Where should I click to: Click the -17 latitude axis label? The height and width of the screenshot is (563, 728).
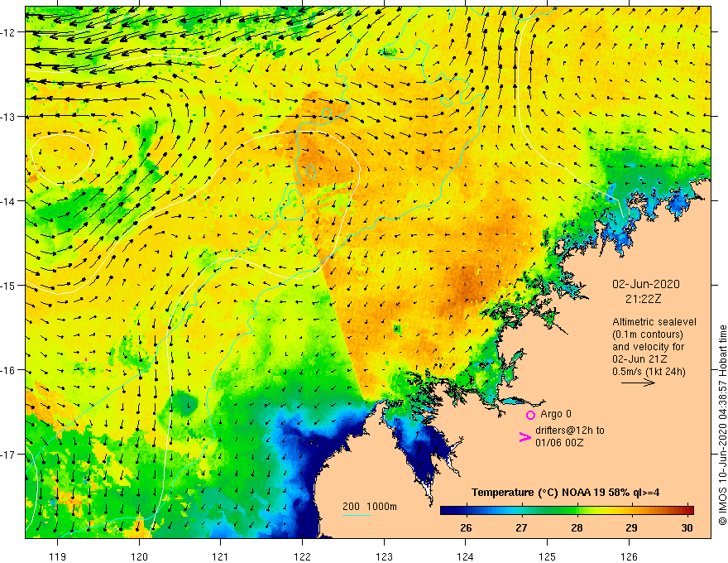pos(9,455)
